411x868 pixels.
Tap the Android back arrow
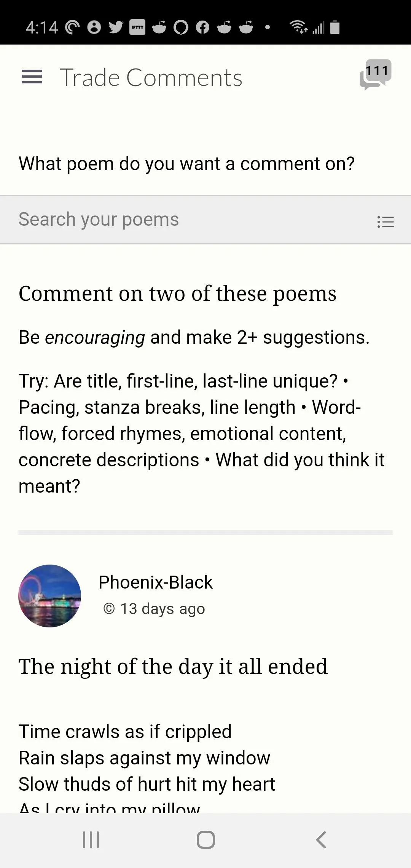[321, 840]
